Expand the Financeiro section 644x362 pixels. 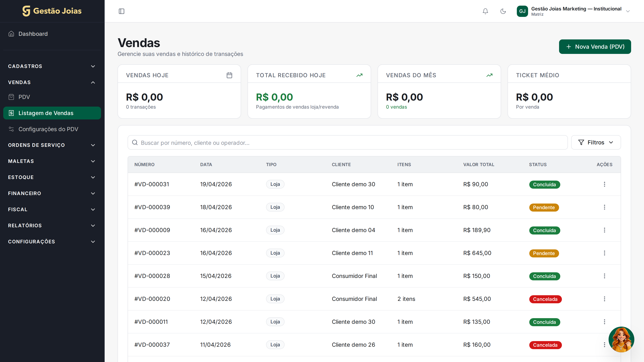52,193
